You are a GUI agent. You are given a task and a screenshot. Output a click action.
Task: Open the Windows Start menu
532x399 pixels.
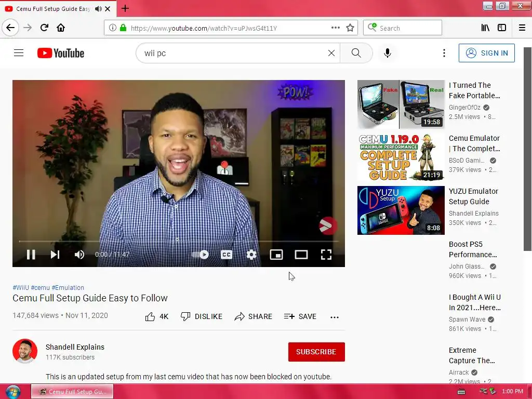pos(13,392)
